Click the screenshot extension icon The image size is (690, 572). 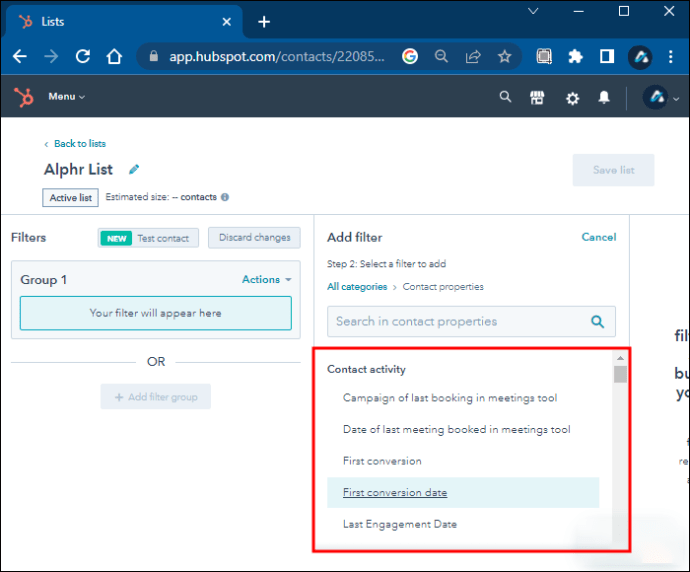tap(544, 56)
